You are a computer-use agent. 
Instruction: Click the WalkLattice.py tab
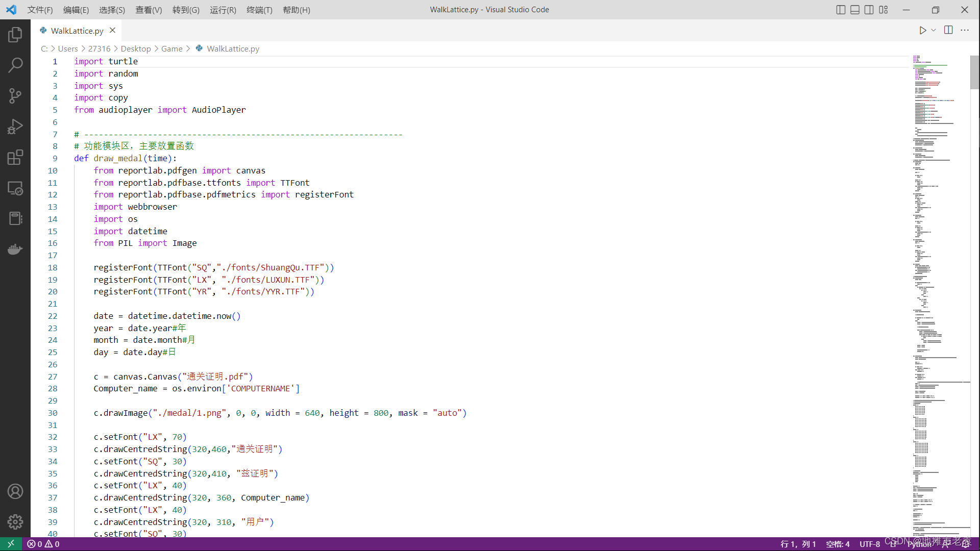coord(77,30)
